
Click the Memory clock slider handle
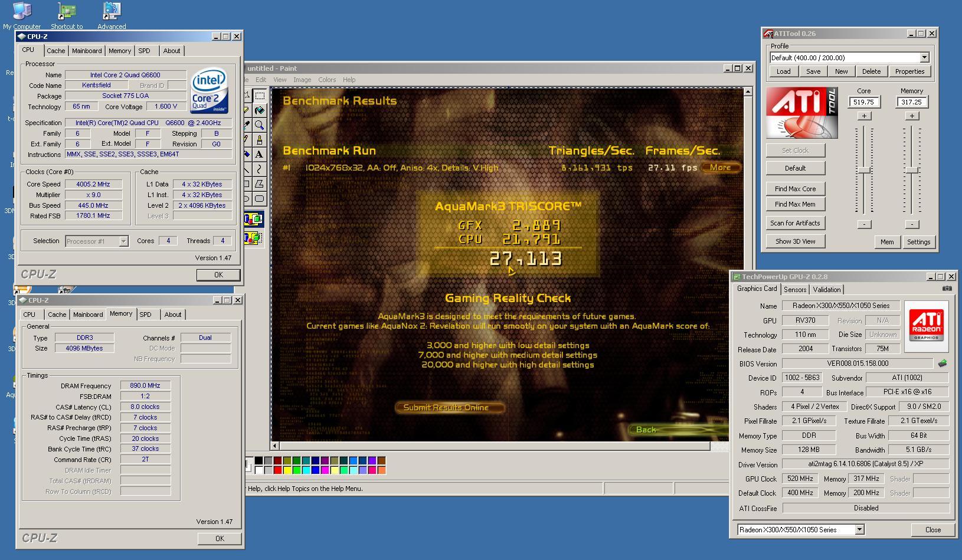pyautogui.click(x=912, y=171)
